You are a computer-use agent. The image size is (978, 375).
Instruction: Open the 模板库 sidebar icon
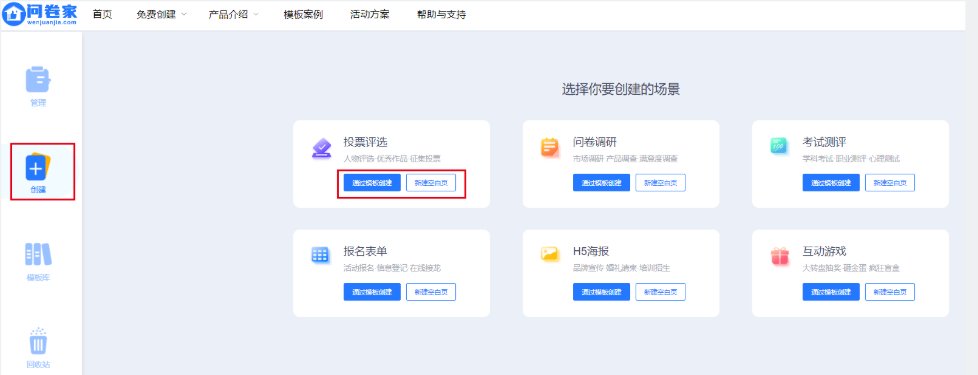[x=38, y=254]
